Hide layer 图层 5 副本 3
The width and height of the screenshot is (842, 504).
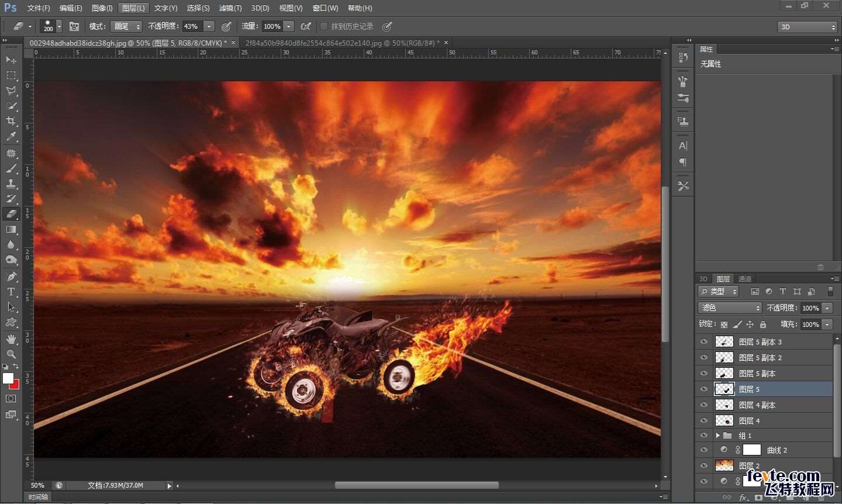(x=704, y=342)
